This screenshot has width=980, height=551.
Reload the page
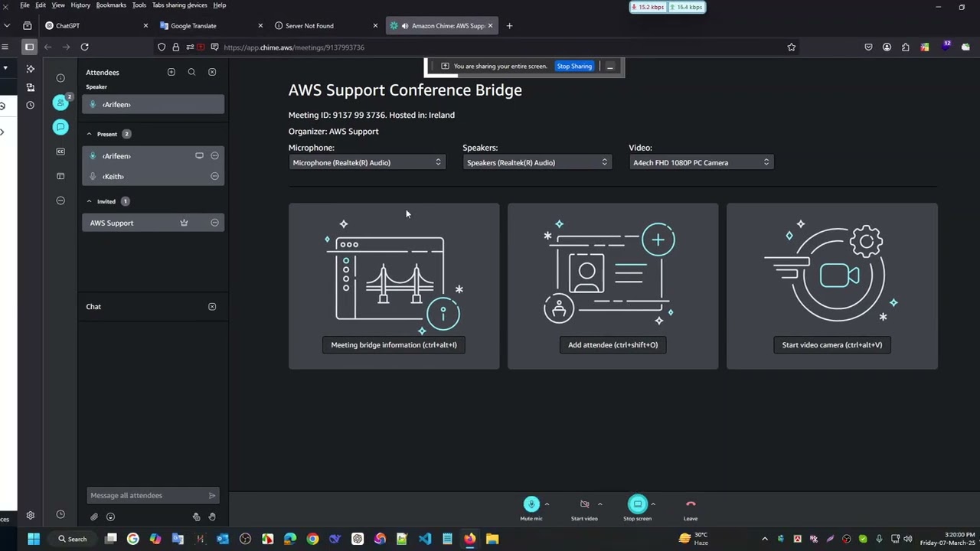[x=84, y=47]
